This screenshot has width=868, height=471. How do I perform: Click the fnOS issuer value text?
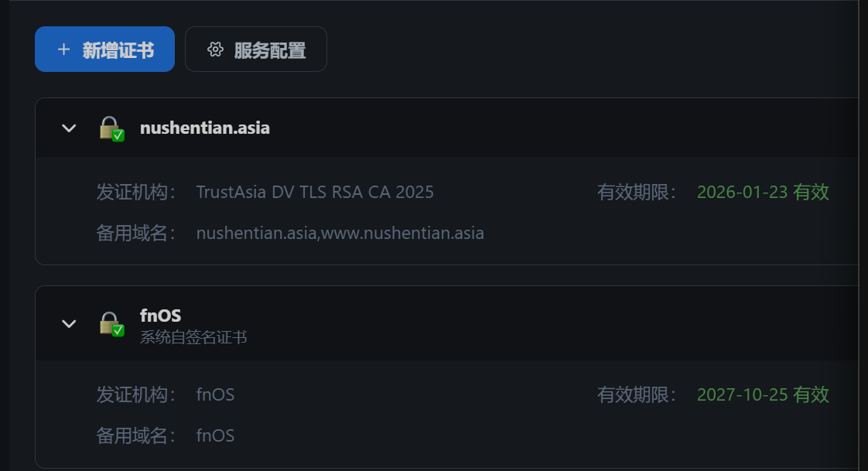(x=215, y=394)
